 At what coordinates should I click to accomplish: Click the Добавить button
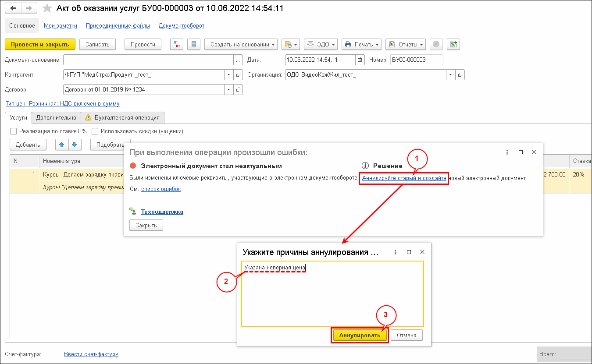(28, 145)
